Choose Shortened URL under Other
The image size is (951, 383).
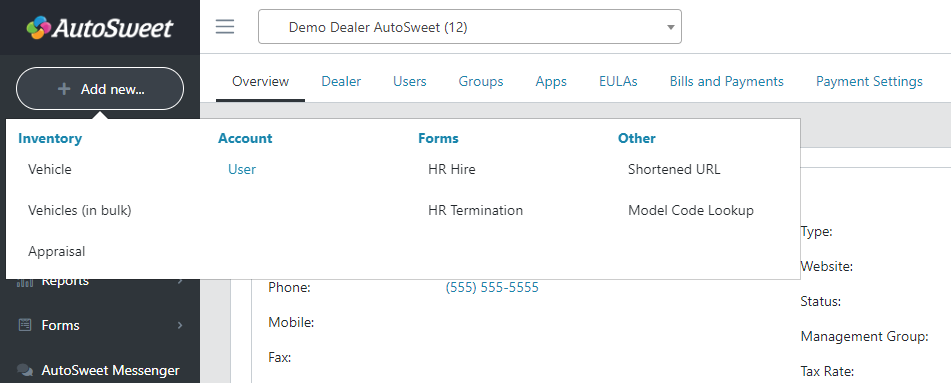click(674, 169)
